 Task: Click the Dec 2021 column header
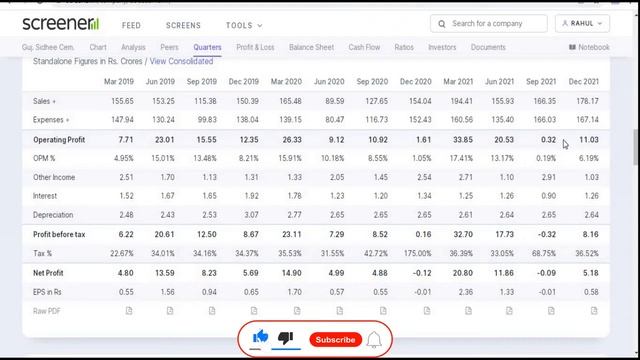tap(584, 82)
